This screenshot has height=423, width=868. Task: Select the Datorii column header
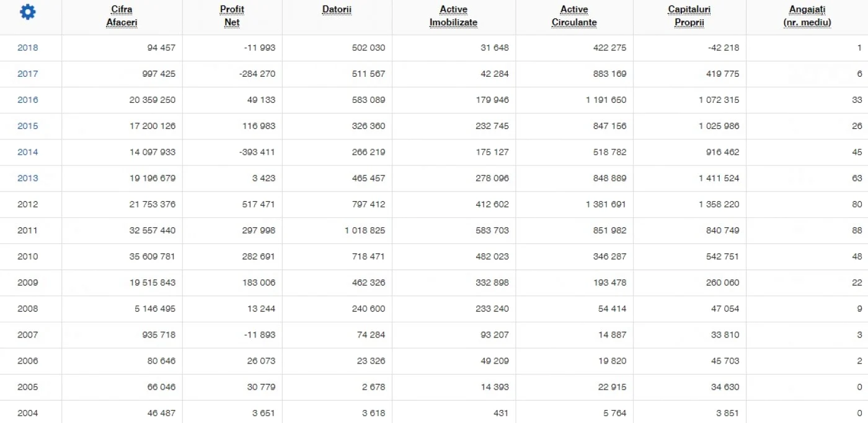coord(337,10)
